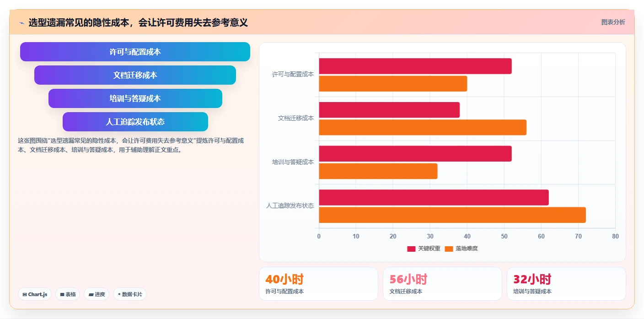The height and width of the screenshot is (319, 644).
Task: Select the 培训与答疑成本 funnel bar
Action: pos(135,98)
